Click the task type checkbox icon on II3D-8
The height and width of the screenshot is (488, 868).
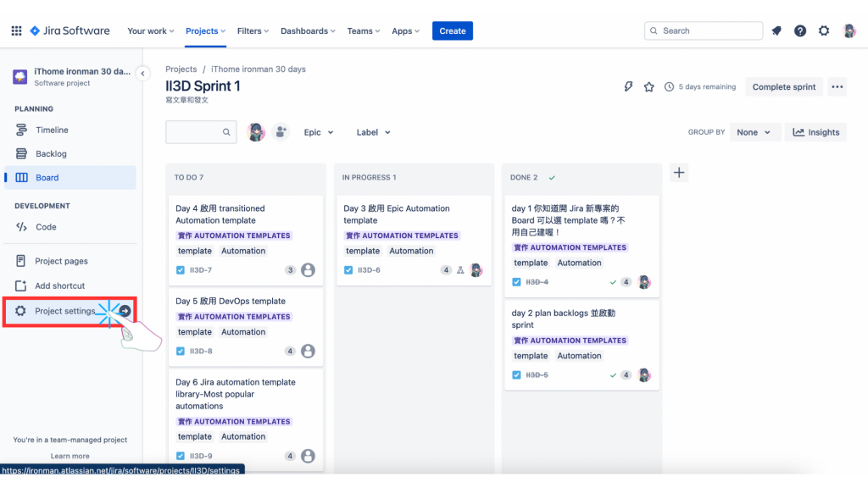tap(181, 351)
